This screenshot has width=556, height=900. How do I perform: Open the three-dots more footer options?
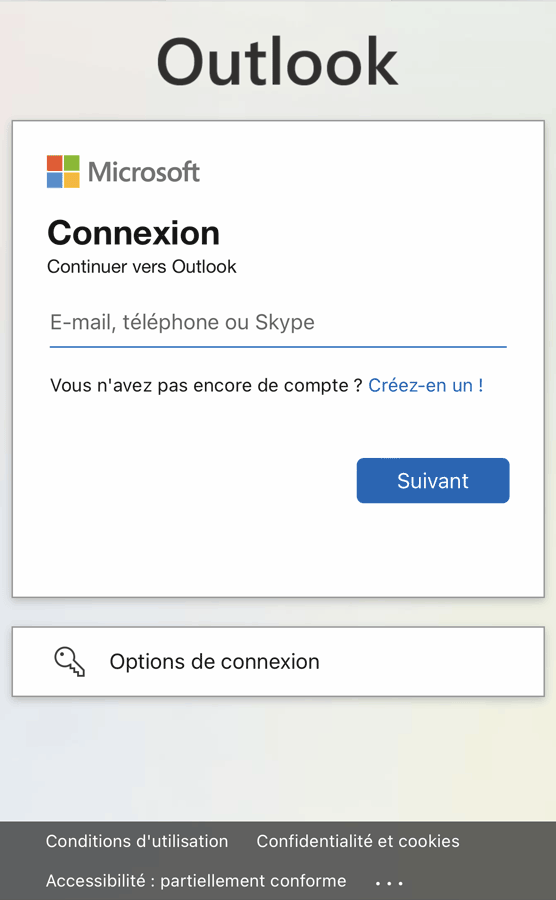click(389, 883)
